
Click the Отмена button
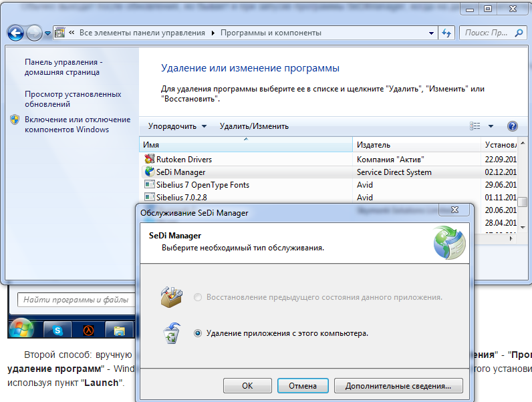click(303, 386)
